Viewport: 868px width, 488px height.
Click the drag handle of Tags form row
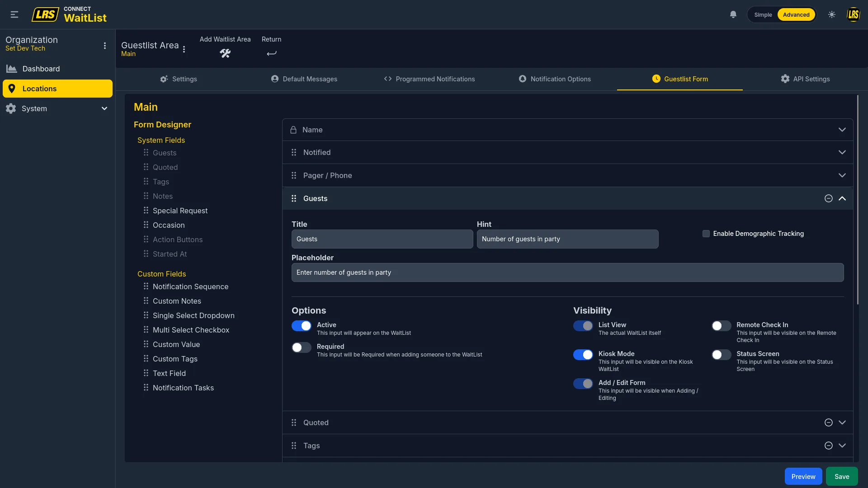coord(294,446)
